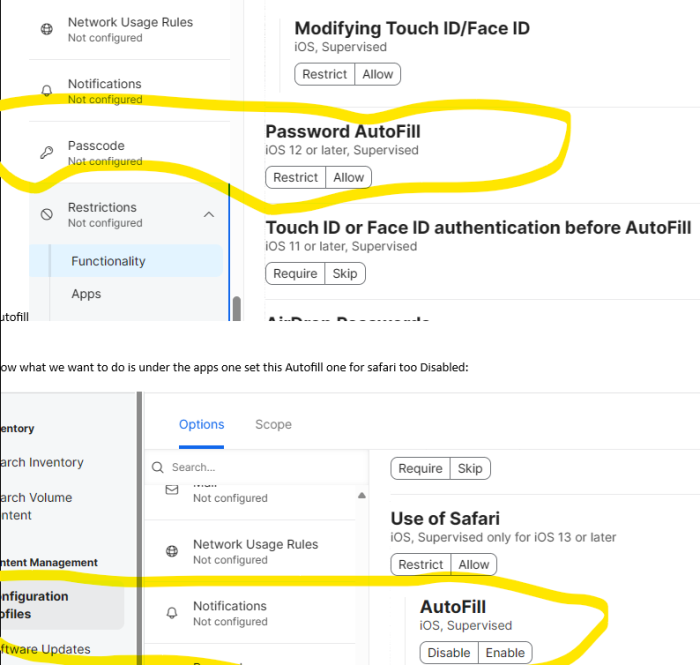This screenshot has height=665, width=700.
Task: Click globe icon in lower Network Usage Rules row
Action: [172, 552]
